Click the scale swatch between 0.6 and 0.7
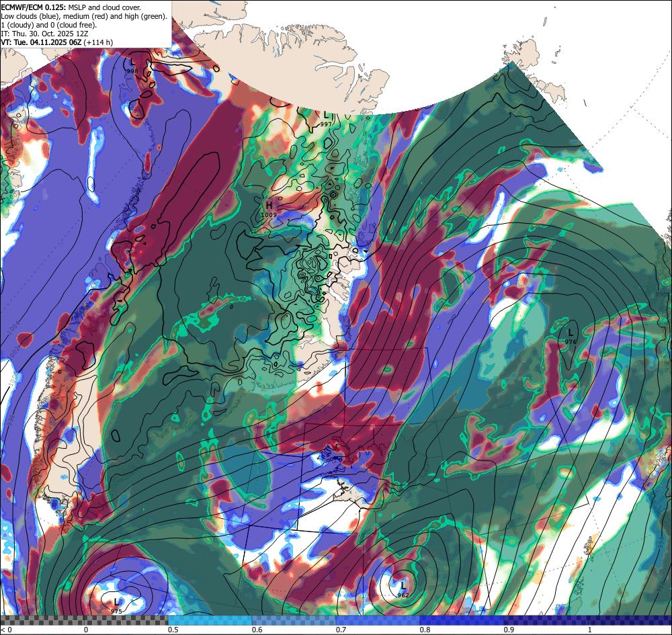This screenshot has height=635, width=672. (294, 620)
